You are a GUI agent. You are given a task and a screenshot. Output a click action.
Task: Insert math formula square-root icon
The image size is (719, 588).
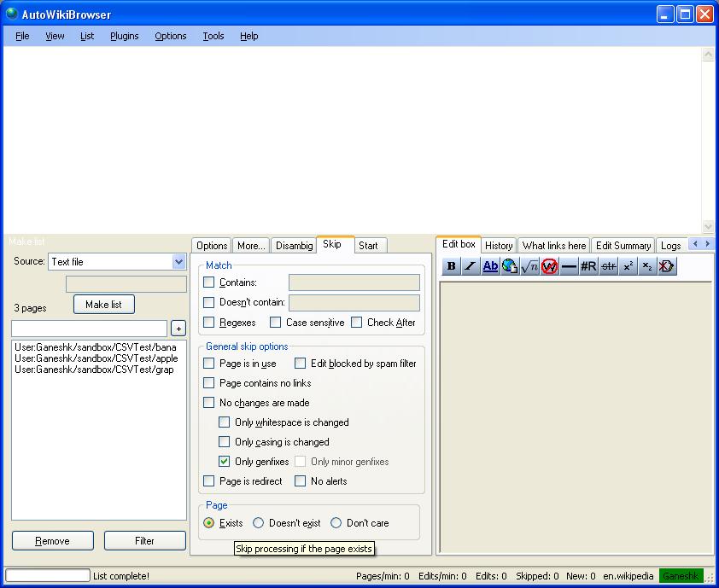[529, 266]
